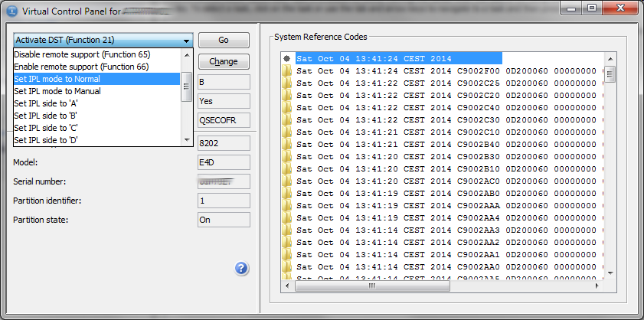Image resolution: width=644 pixels, height=320 pixels.
Task: Click folder icon for SRC C9002B10
Action: pyautogui.click(x=286, y=169)
